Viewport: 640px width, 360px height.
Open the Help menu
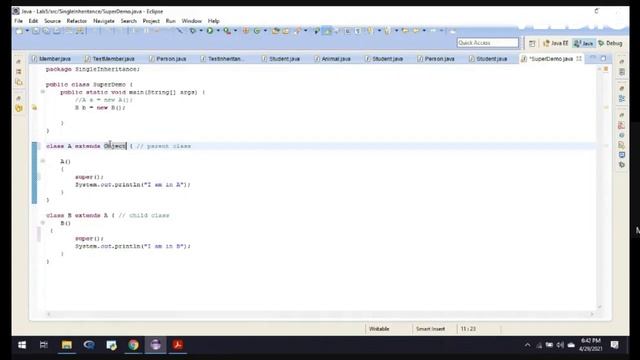click(213, 21)
